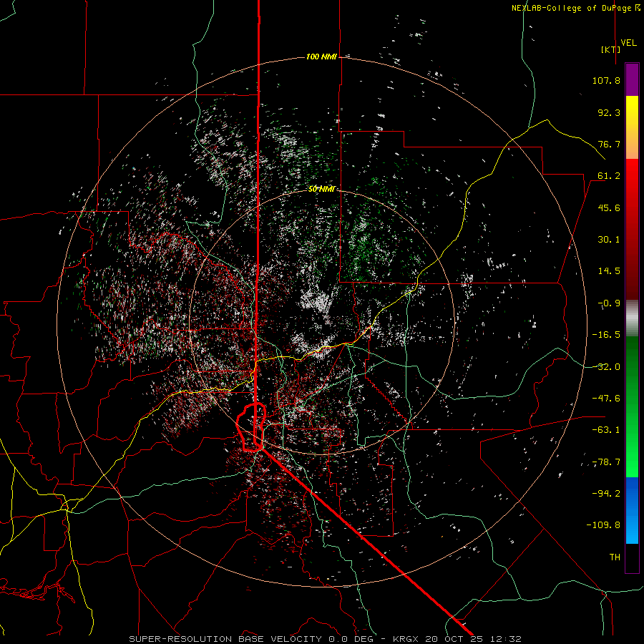Click the TH label on the legend

615,557
